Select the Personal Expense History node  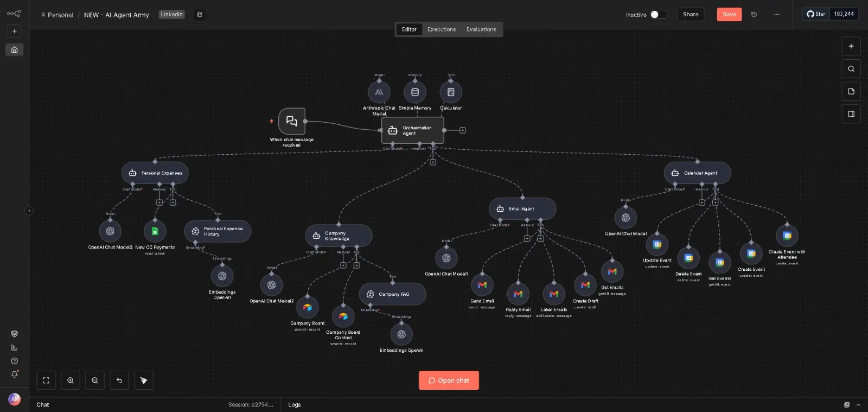pyautogui.click(x=218, y=231)
